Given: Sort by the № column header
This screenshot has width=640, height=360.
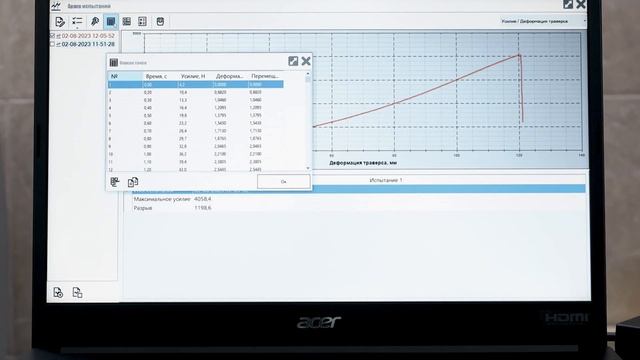Looking at the screenshot, I should [125, 76].
